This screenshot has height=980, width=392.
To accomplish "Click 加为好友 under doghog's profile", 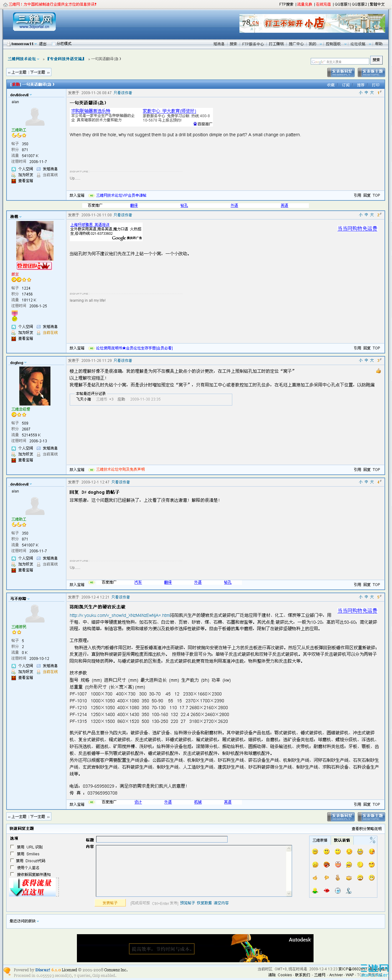I will point(26,454).
